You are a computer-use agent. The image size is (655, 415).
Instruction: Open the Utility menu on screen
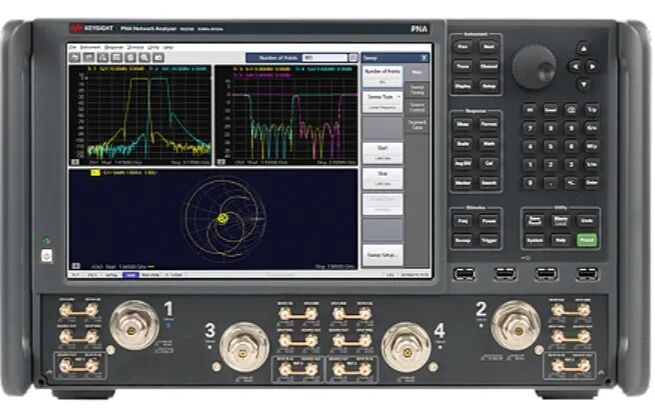point(154,48)
